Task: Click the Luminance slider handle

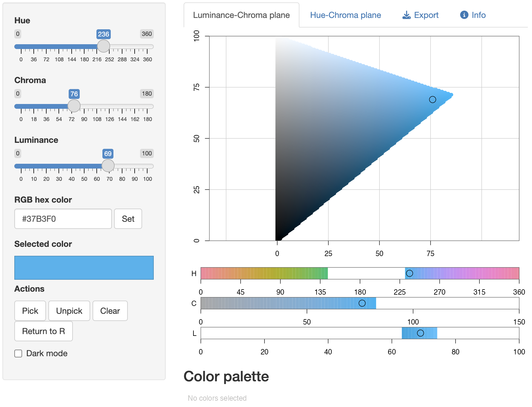Action: pyautogui.click(x=108, y=166)
